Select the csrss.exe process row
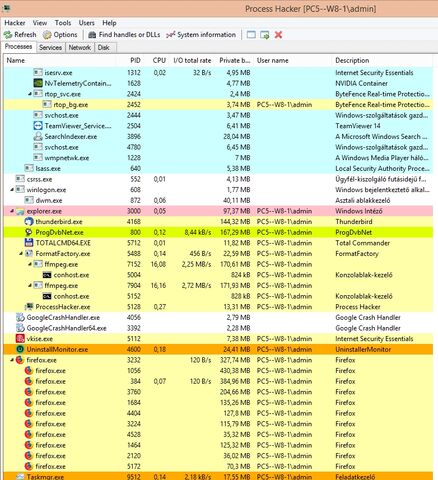438x480 pixels. click(x=218, y=179)
